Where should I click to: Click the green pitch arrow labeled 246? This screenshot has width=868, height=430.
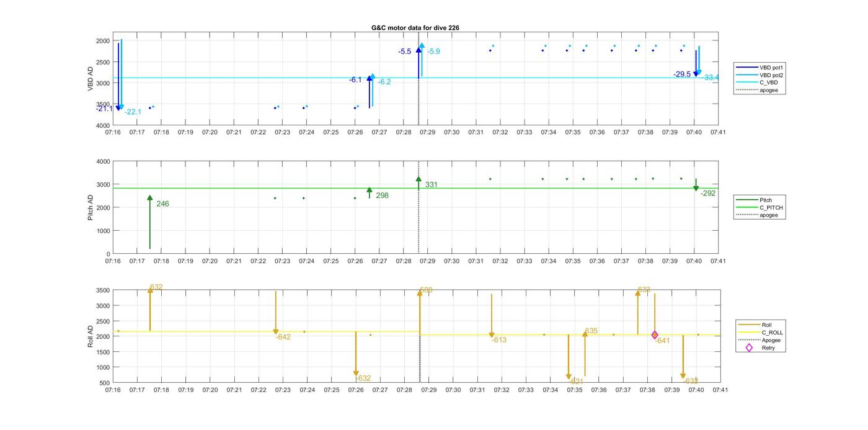click(x=149, y=222)
